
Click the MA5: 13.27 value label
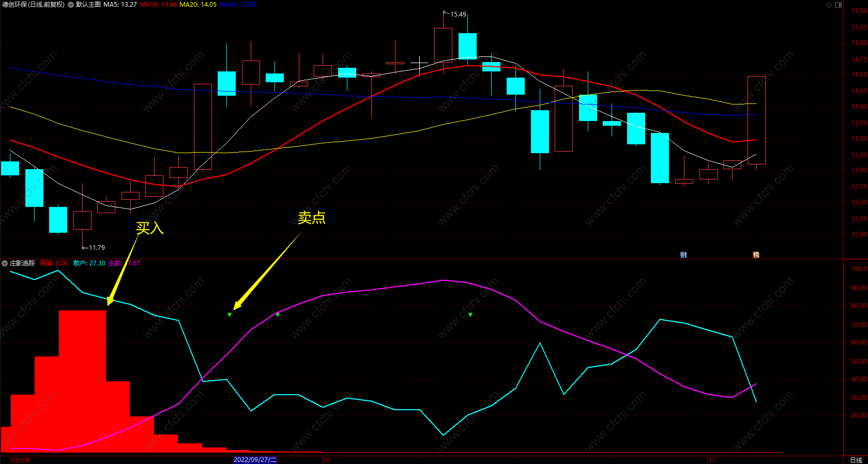(120, 5)
